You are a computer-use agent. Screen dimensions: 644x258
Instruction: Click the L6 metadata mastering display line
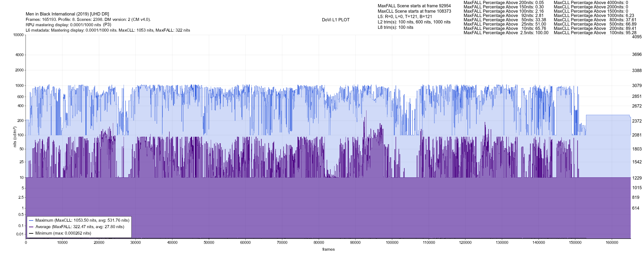click(108, 30)
